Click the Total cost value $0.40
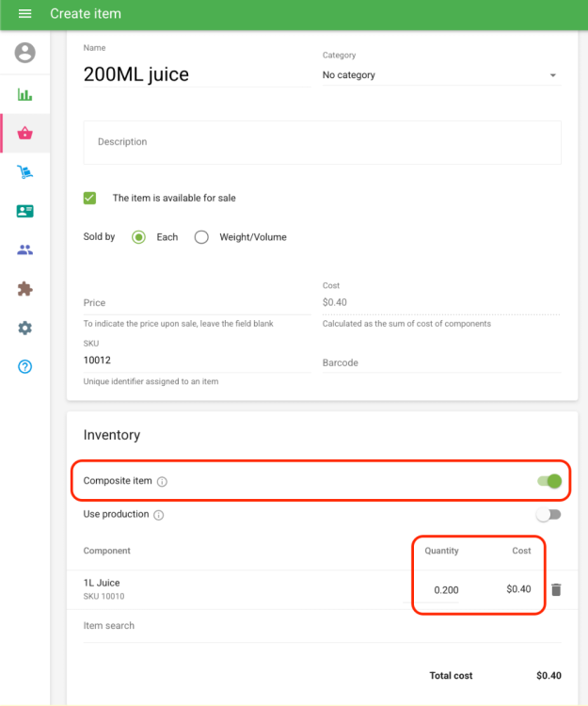This screenshot has height=706, width=588. click(548, 675)
